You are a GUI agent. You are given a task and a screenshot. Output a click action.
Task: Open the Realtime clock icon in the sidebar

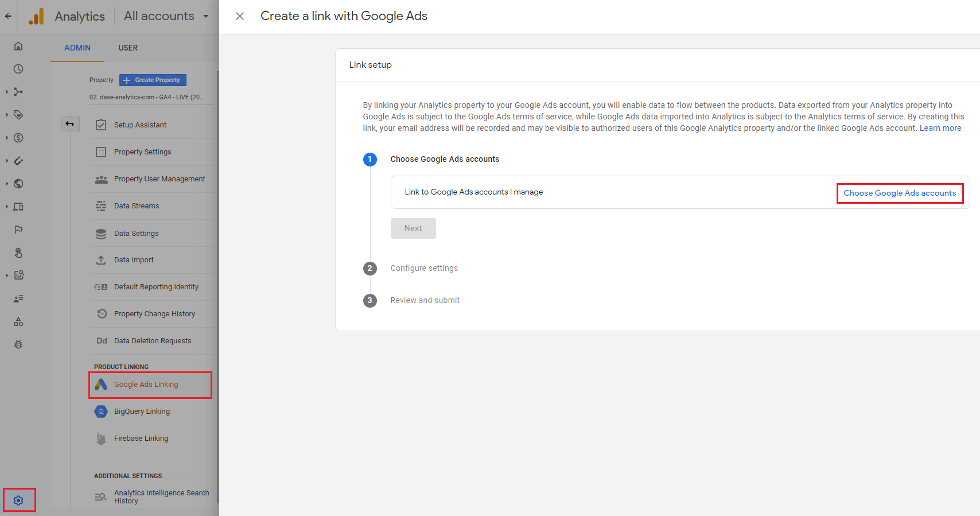(18, 69)
